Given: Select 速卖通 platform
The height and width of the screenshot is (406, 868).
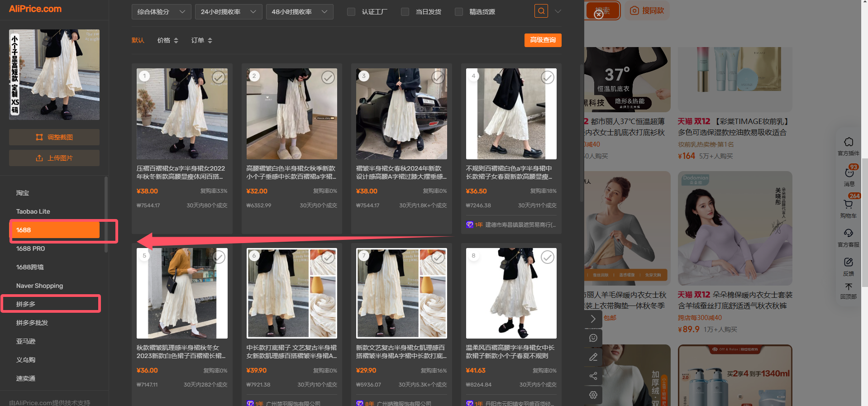Looking at the screenshot, I should pyautogui.click(x=26, y=378).
